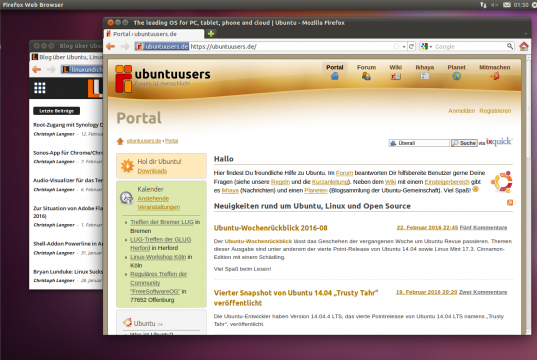Click the back arrow in the blog window
The image size is (537, 360).
click(x=36, y=70)
